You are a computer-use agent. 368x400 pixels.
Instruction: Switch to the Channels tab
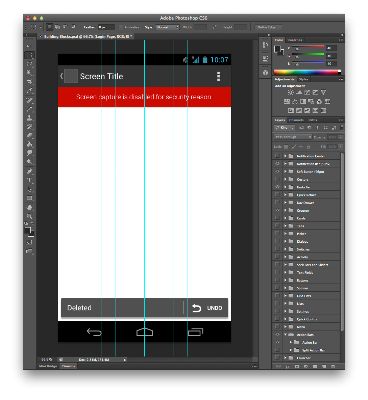pyautogui.click(x=296, y=120)
